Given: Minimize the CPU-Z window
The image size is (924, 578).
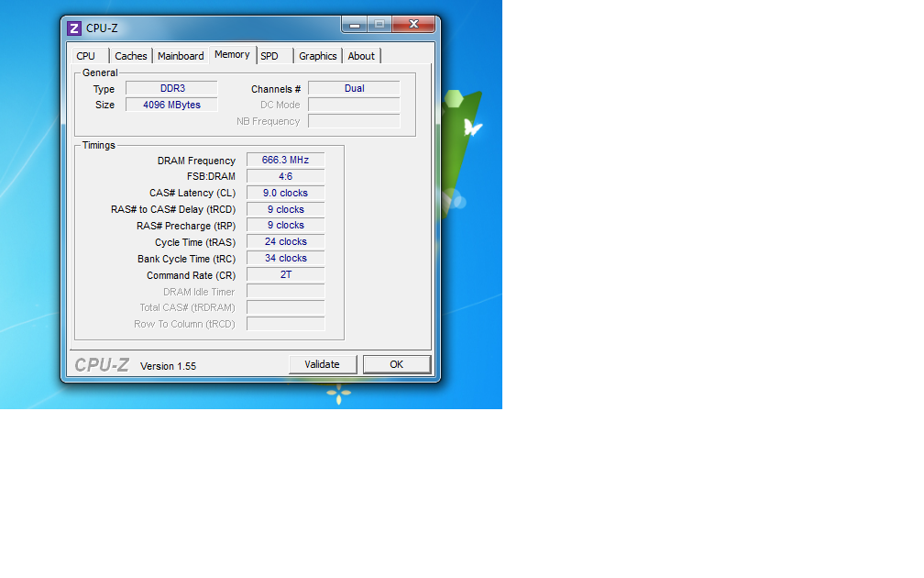Looking at the screenshot, I should pos(355,25).
